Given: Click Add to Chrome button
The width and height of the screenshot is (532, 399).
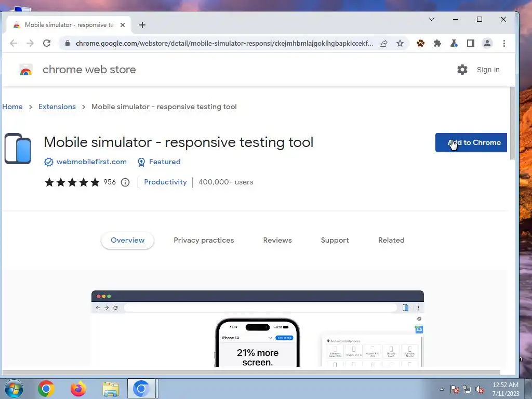Looking at the screenshot, I should point(471,142).
